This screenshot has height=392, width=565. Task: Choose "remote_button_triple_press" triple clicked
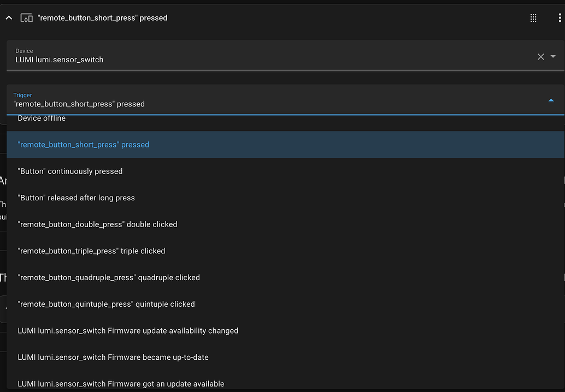coord(92,251)
